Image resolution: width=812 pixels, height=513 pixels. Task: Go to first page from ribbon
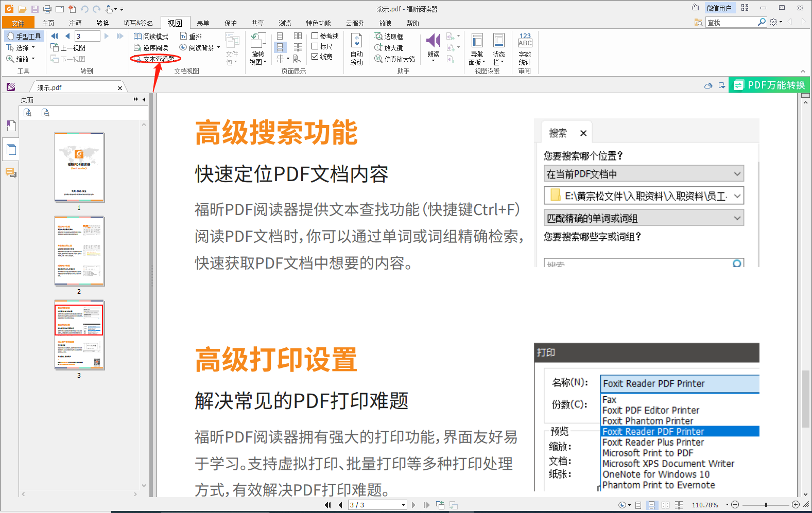tap(55, 36)
